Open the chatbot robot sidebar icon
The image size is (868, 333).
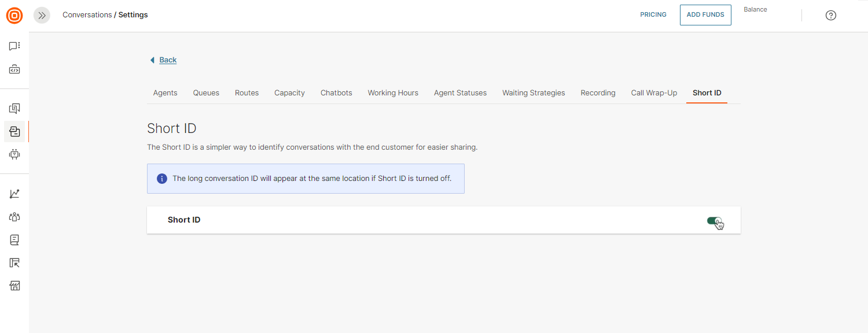14,154
